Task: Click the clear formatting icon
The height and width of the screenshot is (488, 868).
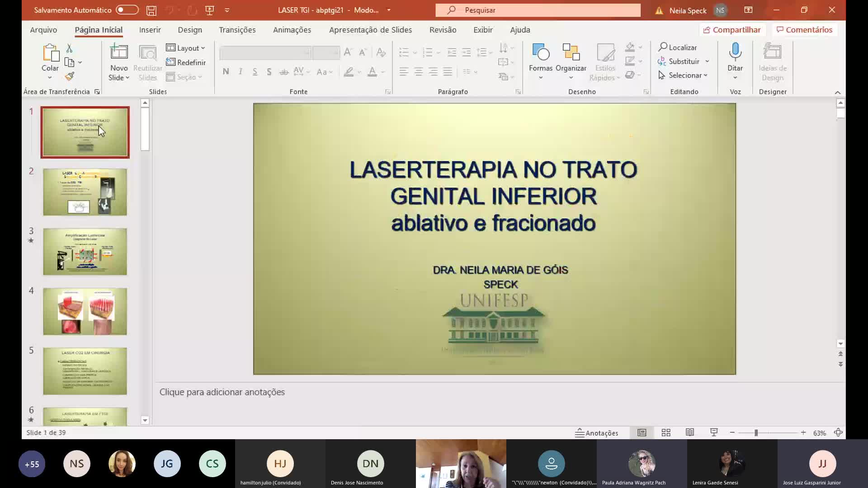Action: 381,52
